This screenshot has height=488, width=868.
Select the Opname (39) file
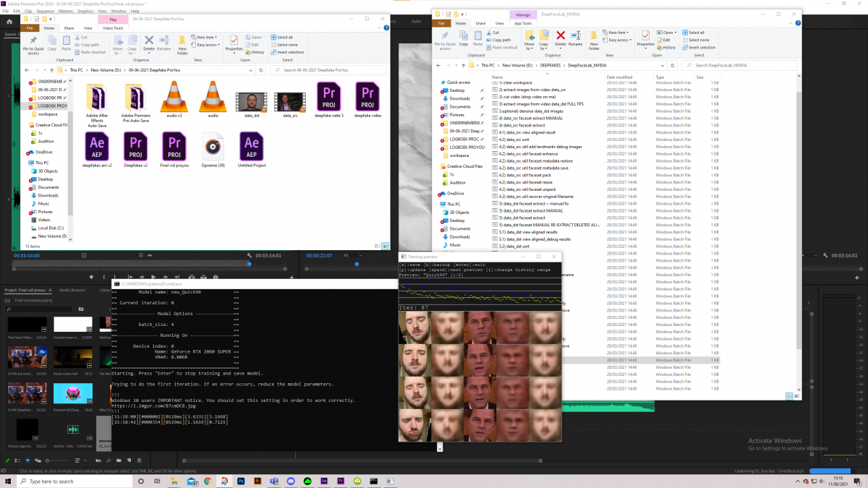[212, 150]
